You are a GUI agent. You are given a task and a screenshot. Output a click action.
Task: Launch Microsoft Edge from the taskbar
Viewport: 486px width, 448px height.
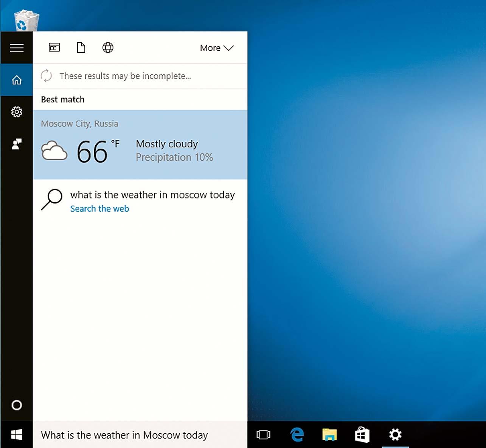click(297, 435)
